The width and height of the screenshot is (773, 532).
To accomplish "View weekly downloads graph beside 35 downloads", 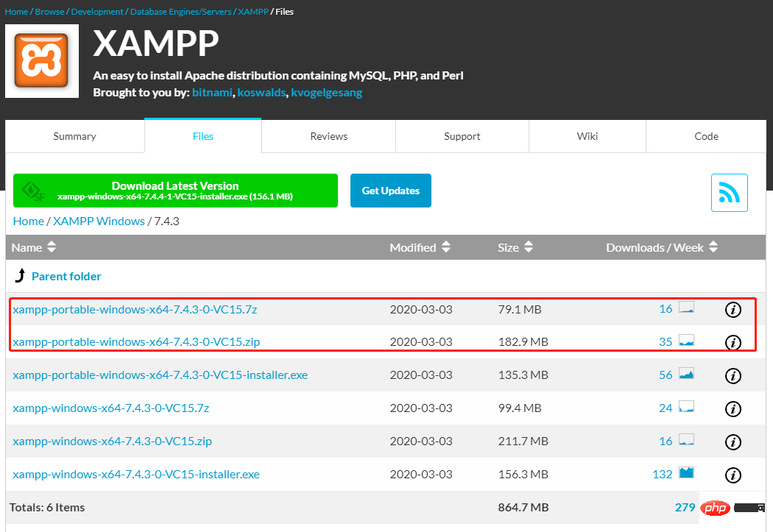I will pyautogui.click(x=685, y=341).
